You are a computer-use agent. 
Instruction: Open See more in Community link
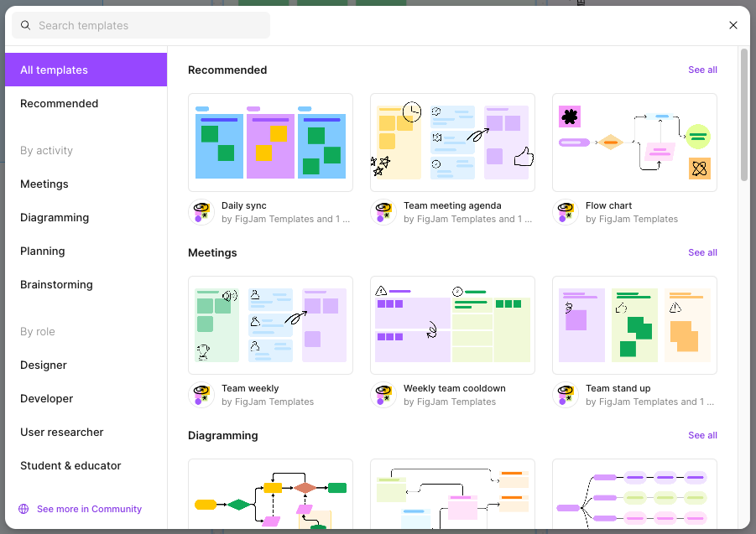[89, 509]
